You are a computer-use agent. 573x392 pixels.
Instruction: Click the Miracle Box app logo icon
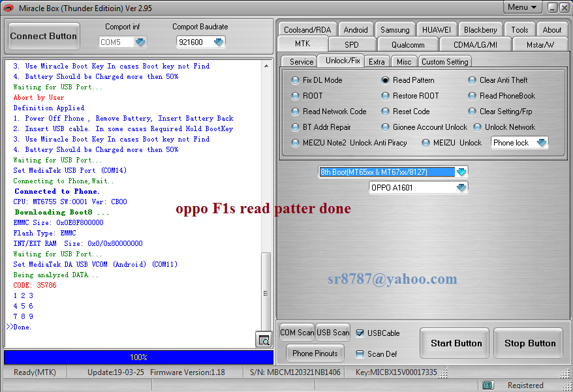[8, 8]
